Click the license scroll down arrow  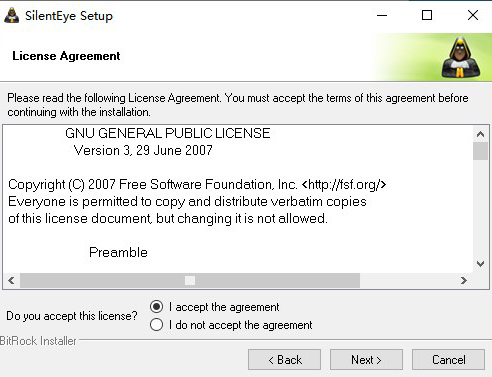[x=480, y=264]
